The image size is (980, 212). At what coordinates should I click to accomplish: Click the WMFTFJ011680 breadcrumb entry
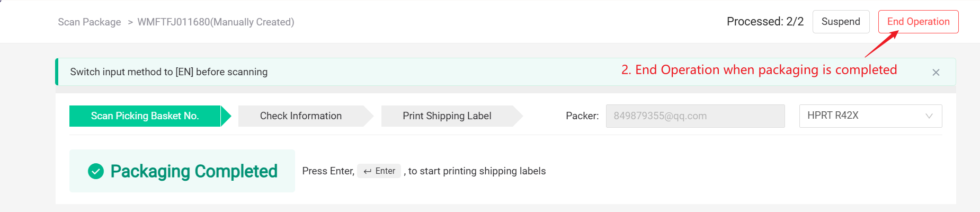216,22
